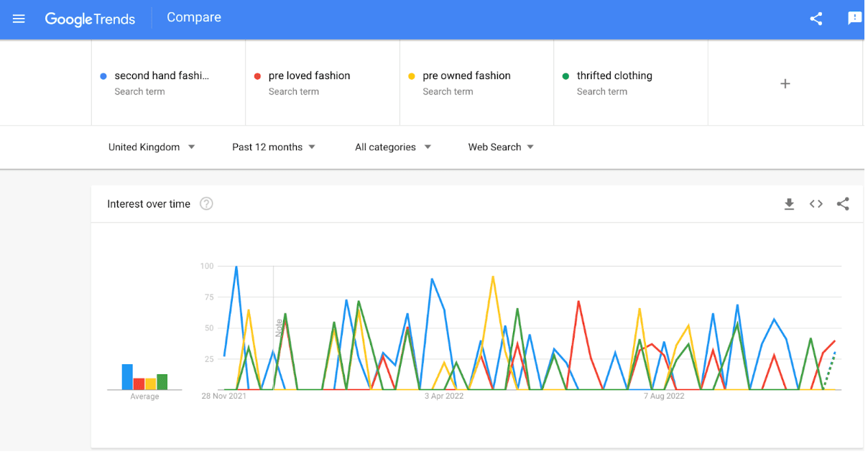868x454 pixels.
Task: Click the Compare page title
Action: click(194, 17)
